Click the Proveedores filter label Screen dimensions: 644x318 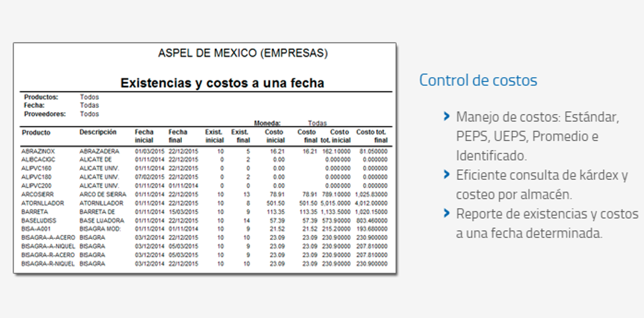pos(45,114)
